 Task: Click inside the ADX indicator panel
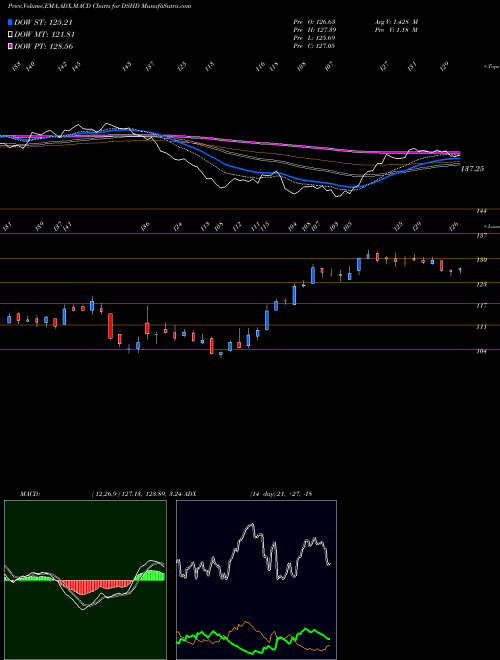click(256, 580)
